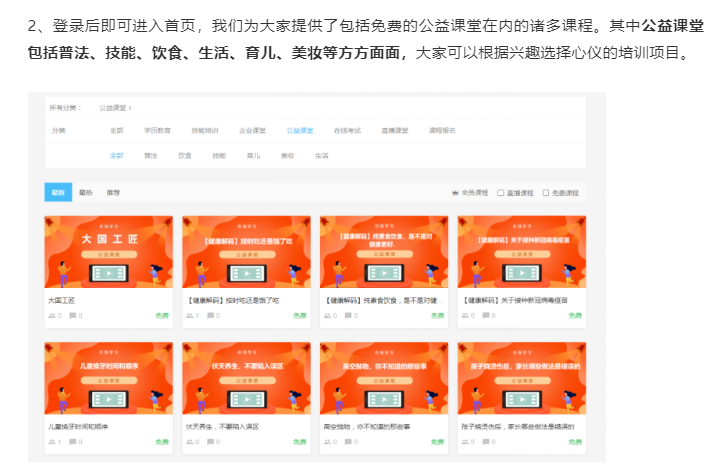Image resolution: width=714 pixels, height=469 pixels.
Task: Click the 【健康解码】关于接种新冠病毒疫苗 title text
Action: pos(515,301)
